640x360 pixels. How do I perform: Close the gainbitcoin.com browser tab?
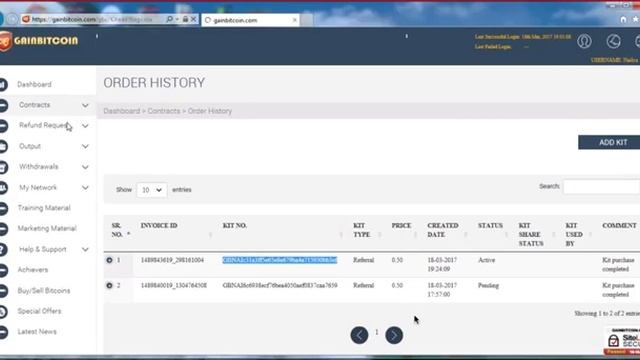pyautogui.click(x=295, y=20)
